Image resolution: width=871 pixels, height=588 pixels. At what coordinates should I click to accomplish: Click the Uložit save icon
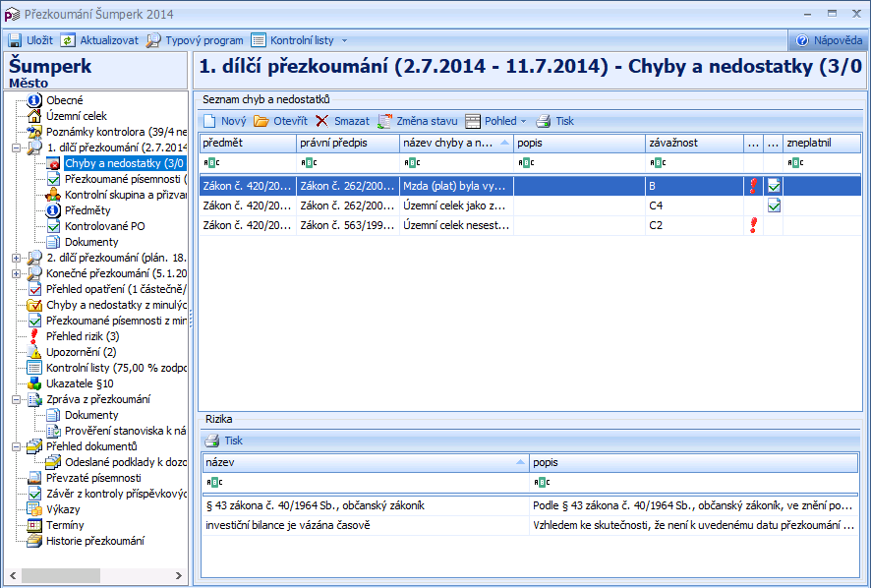tap(15, 40)
